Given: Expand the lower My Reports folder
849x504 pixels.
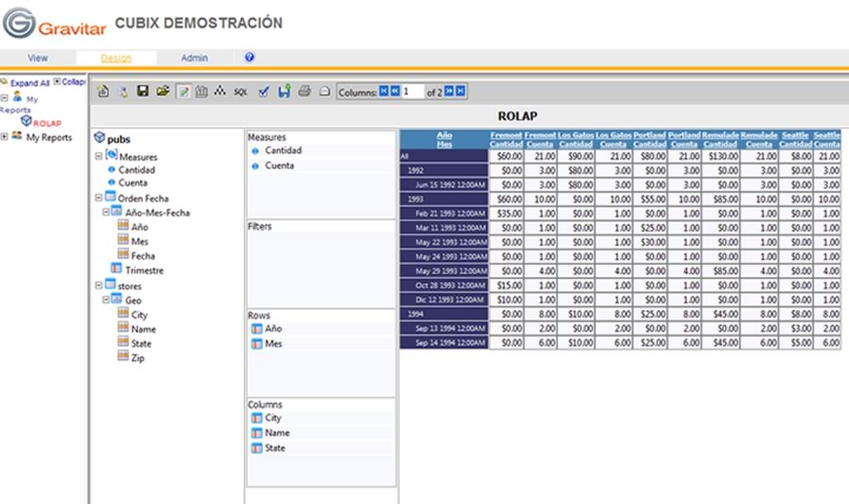Looking at the screenshot, I should (5, 136).
